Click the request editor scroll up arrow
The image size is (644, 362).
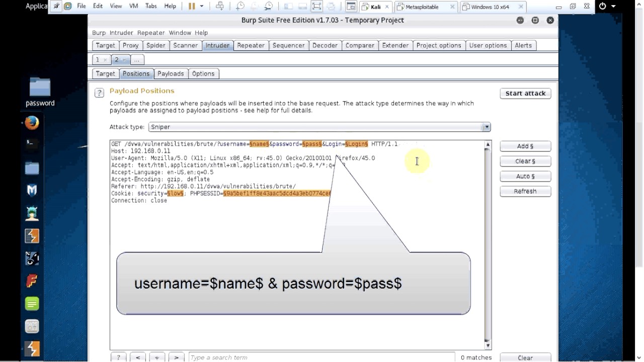(488, 145)
